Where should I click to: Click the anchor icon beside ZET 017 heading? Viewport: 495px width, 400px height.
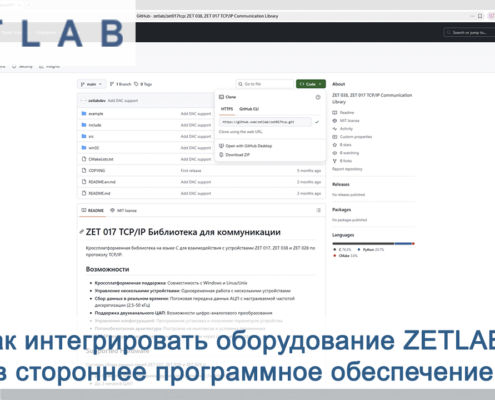click(82, 232)
